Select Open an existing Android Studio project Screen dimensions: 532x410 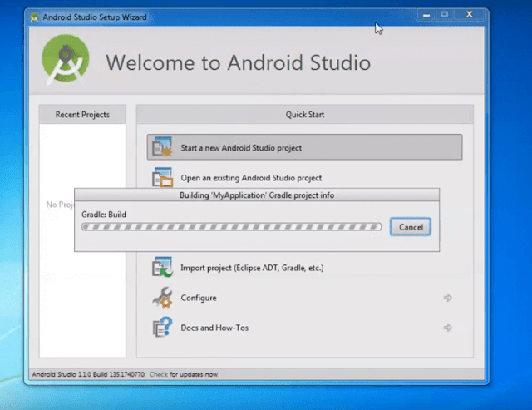pos(251,178)
